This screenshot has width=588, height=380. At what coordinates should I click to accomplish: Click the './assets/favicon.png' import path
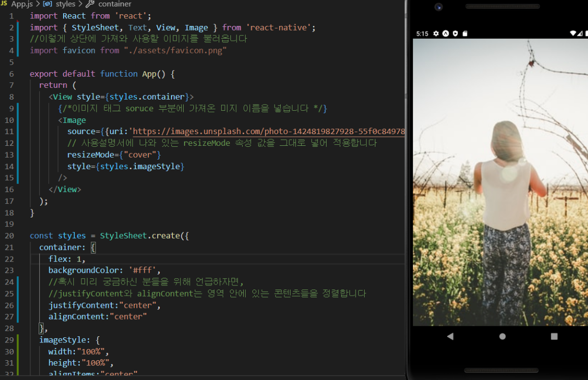tap(175, 50)
